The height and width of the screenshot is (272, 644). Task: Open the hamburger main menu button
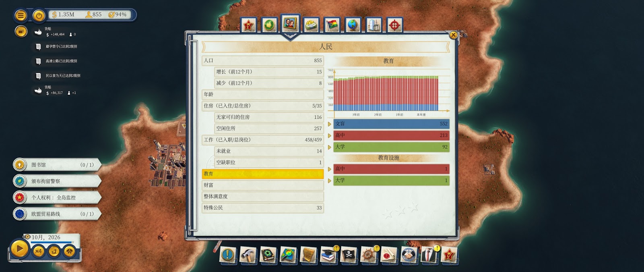(21, 15)
